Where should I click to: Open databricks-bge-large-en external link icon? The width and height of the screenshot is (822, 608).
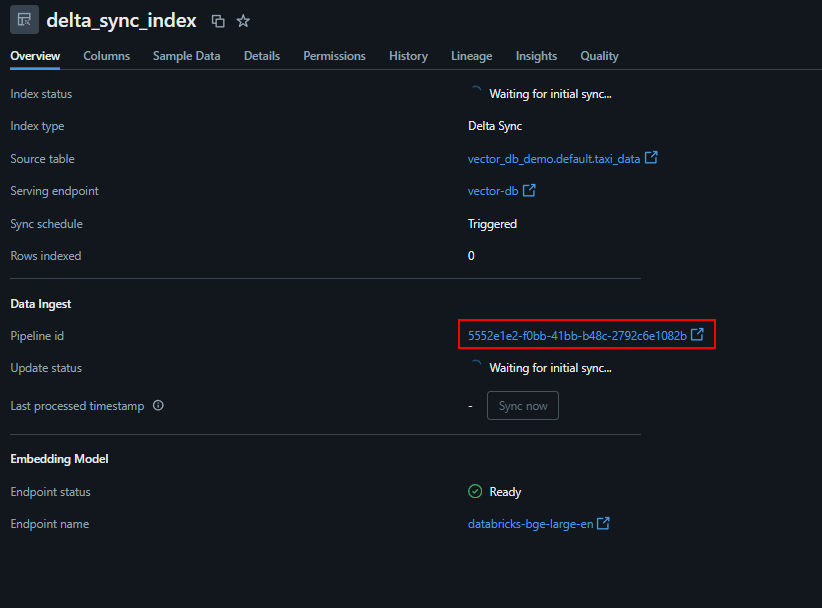[x=603, y=523]
